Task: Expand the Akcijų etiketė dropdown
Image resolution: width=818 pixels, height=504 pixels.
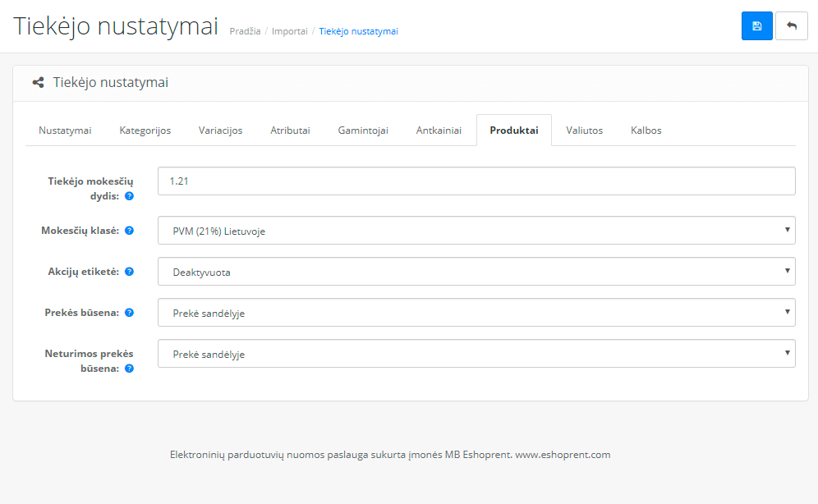Action: pos(476,272)
